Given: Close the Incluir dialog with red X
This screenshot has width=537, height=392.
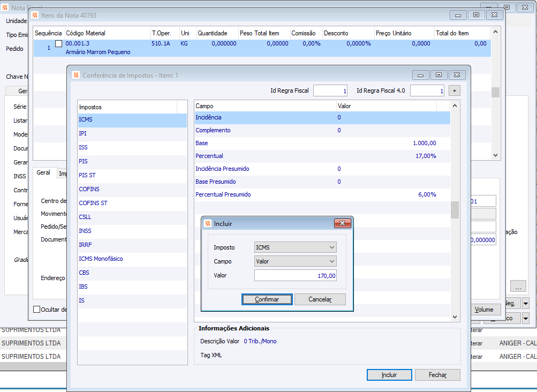Looking at the screenshot, I should [x=343, y=223].
